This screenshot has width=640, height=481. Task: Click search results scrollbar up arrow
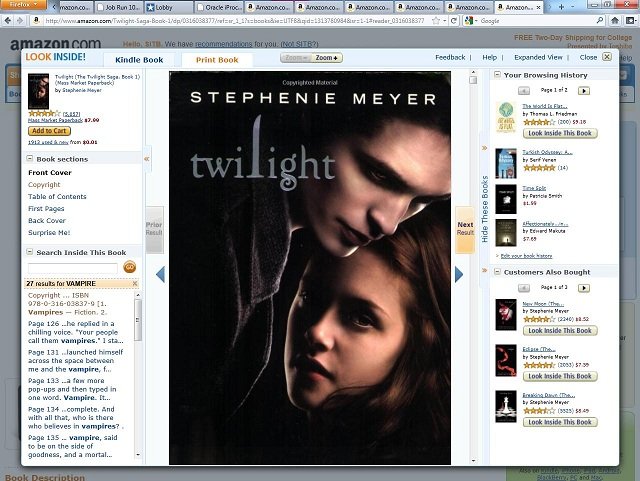pos(138,295)
